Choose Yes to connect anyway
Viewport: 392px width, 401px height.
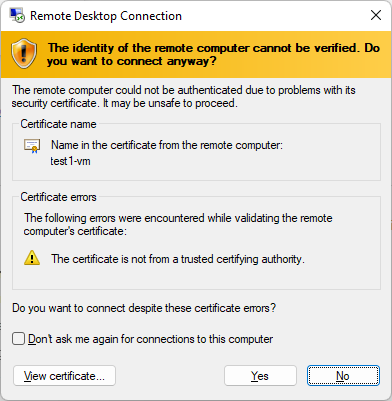tap(260, 376)
